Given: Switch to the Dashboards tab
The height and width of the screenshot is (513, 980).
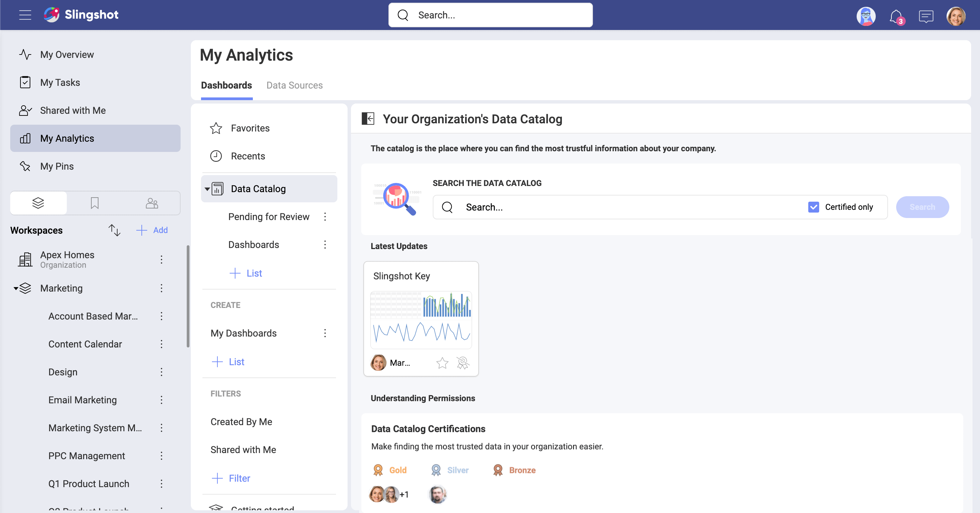Looking at the screenshot, I should (226, 85).
